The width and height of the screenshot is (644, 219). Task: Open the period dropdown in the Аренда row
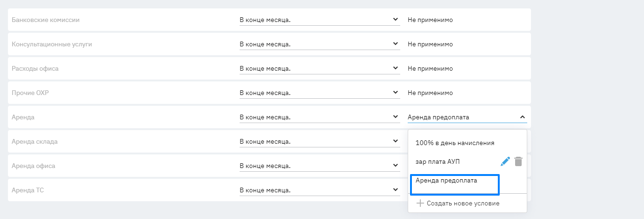click(319, 117)
